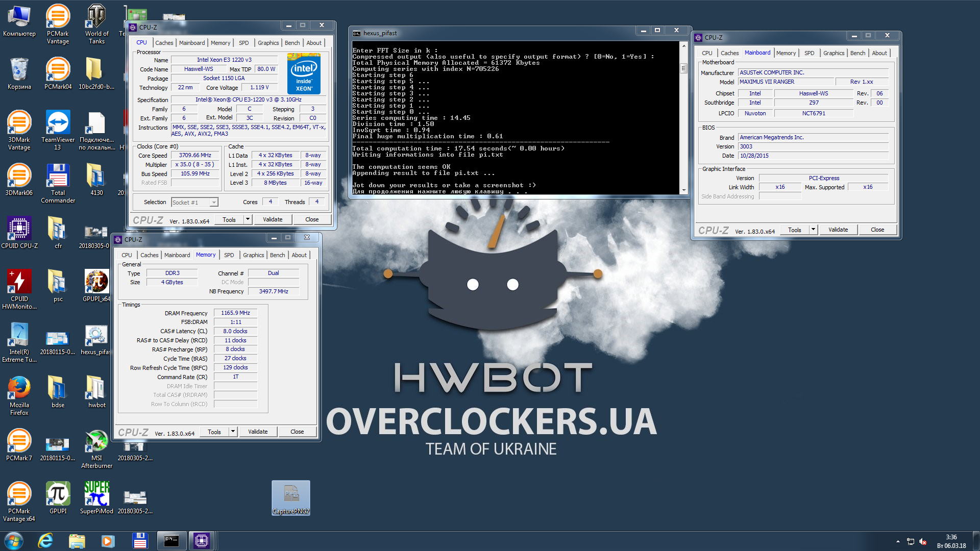Select SPD tab in Memory CPU-Z window
980x551 pixels.
coord(229,255)
